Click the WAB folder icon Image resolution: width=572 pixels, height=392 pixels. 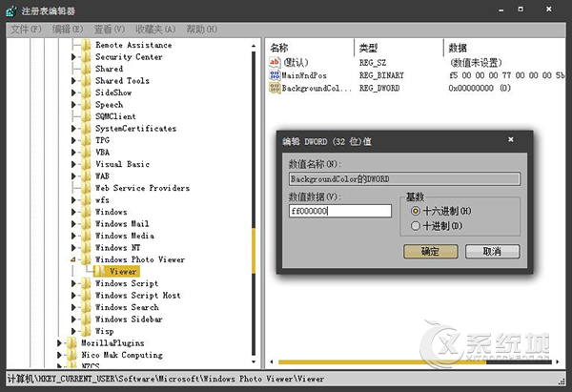[x=86, y=176]
